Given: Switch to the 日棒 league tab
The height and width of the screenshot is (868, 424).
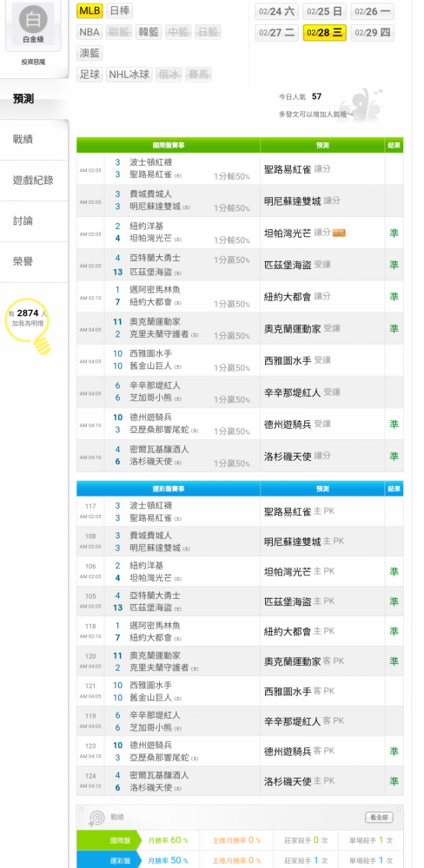Looking at the screenshot, I should coord(119,10).
